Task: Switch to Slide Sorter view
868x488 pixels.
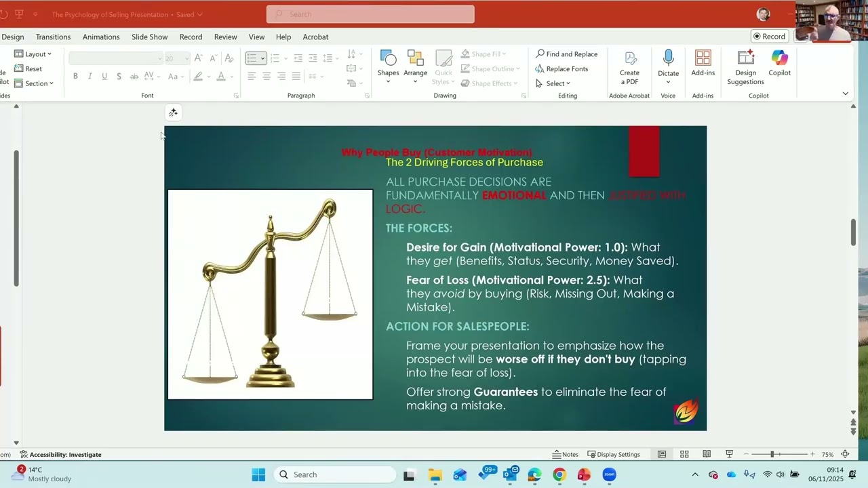Action: pyautogui.click(x=684, y=454)
